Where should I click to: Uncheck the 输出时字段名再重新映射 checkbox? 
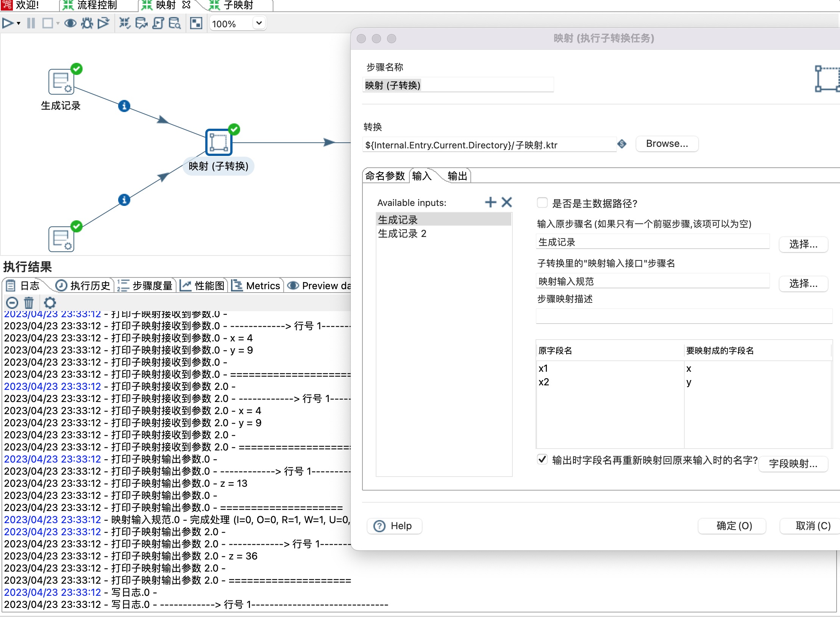(x=542, y=460)
